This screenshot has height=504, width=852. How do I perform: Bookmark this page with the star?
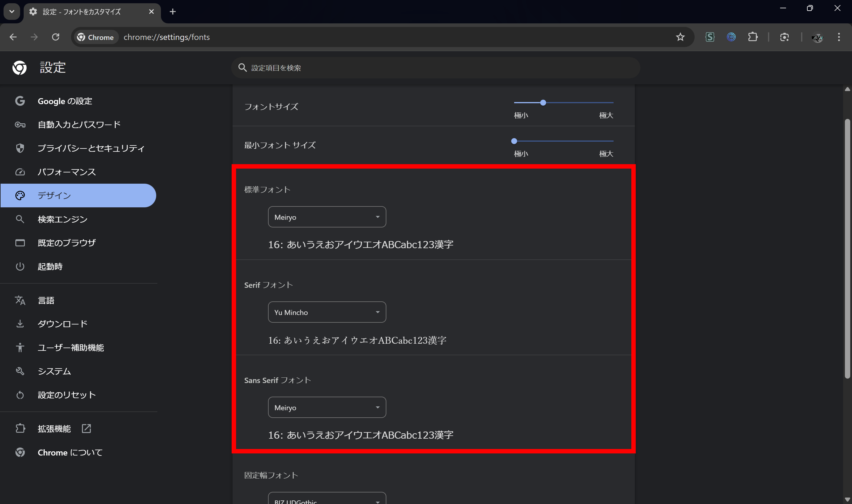pos(680,37)
